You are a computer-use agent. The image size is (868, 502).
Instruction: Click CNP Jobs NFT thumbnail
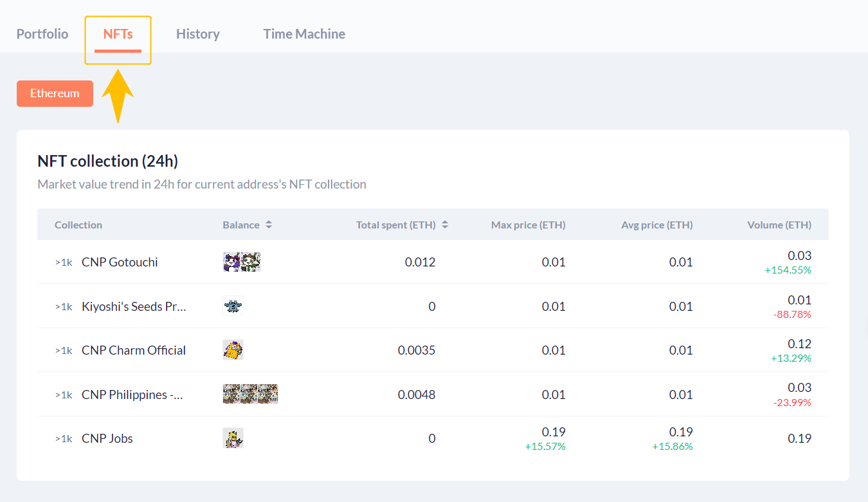point(233,438)
